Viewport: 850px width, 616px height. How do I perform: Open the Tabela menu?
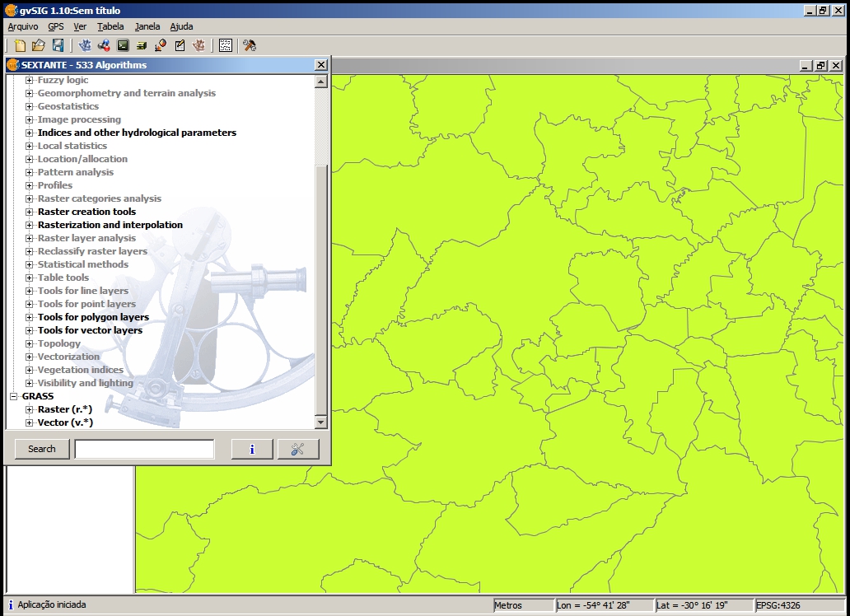coord(110,26)
